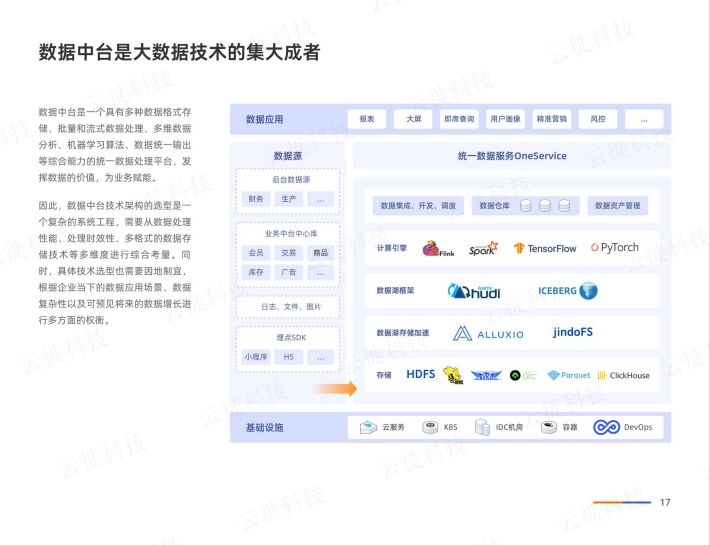Click the DevOps infinity loop icon
The width and height of the screenshot is (710, 546).
[606, 427]
